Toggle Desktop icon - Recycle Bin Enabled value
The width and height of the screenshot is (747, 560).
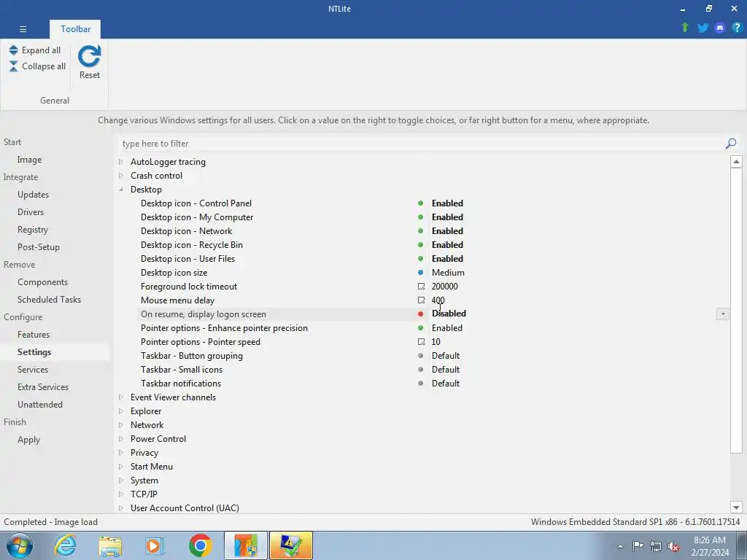tap(447, 245)
